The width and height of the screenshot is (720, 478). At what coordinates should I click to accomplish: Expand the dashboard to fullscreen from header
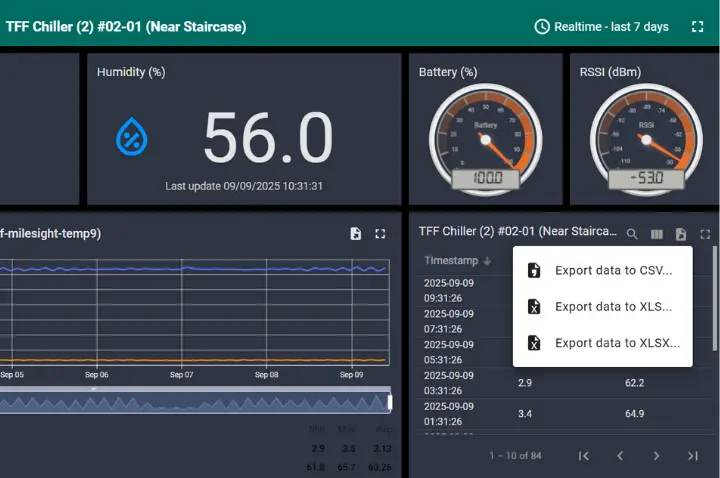[x=697, y=27]
